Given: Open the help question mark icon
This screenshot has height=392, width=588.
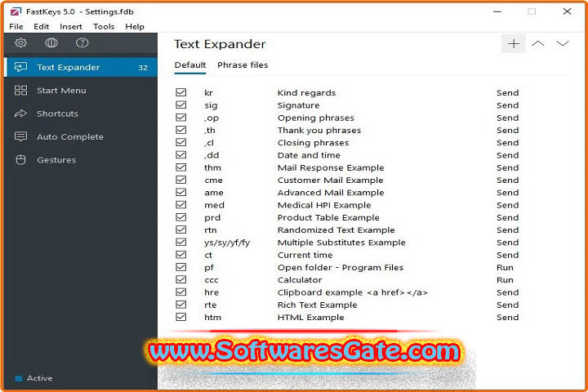Looking at the screenshot, I should pos(82,42).
